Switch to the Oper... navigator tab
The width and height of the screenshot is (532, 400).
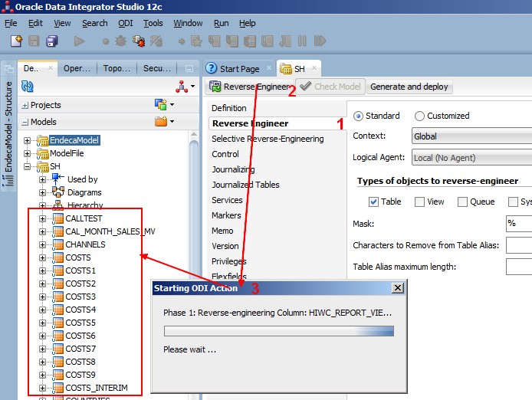[x=77, y=68]
